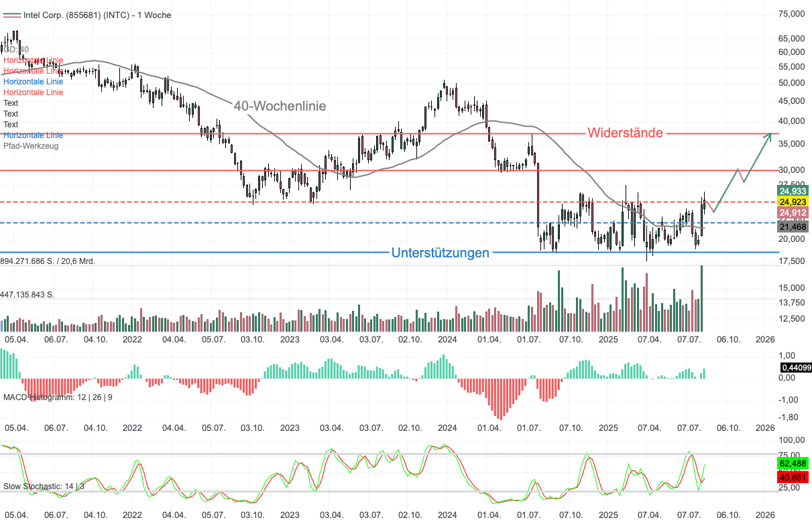
Task: Click the Intel Corp. (855681) chart title
Action: click(97, 15)
